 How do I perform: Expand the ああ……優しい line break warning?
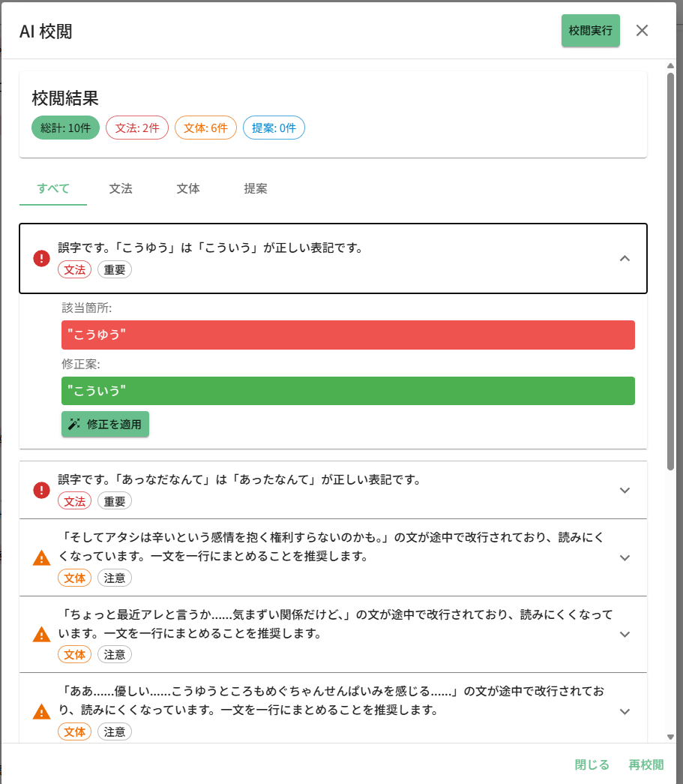click(625, 710)
